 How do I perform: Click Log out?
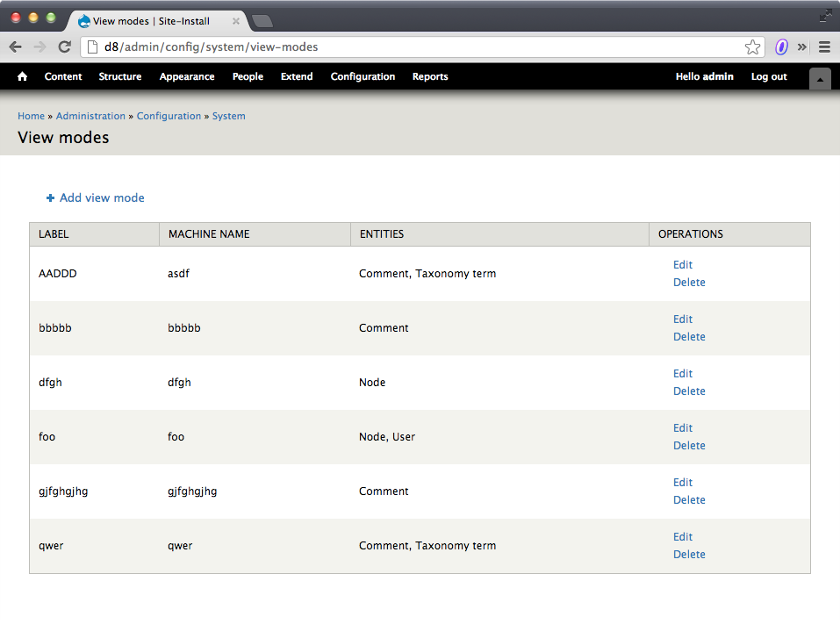click(769, 76)
